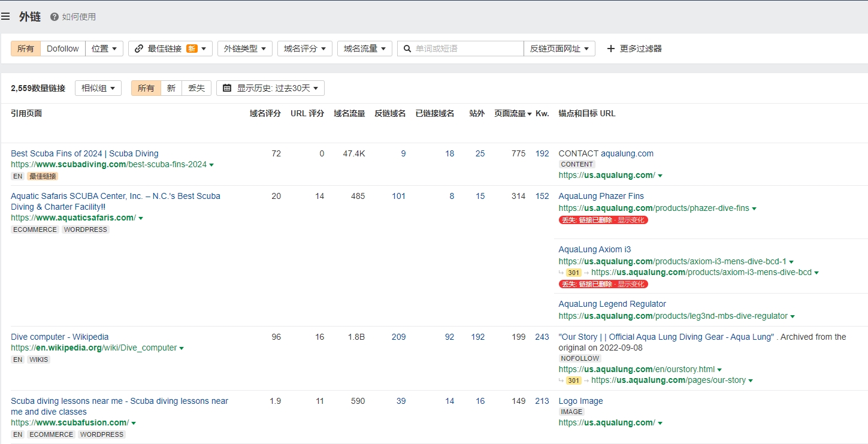Screen dimensions: 868x444
Task: Select the 所有 status tab
Action: [146, 88]
